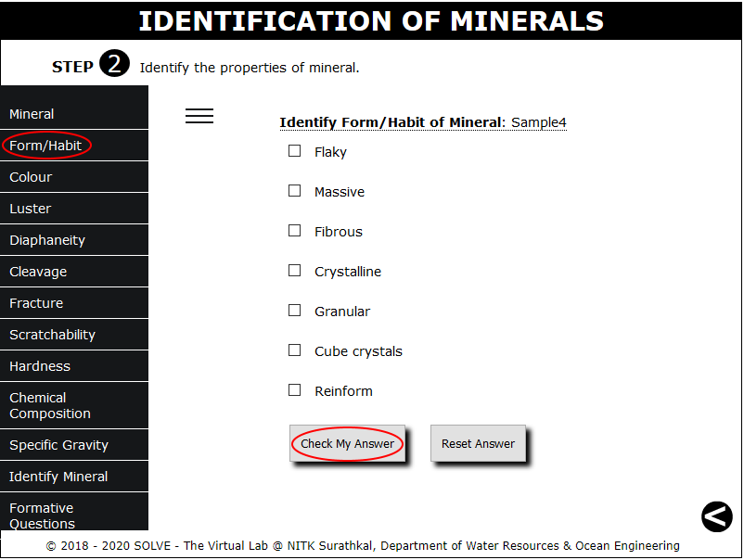This screenshot has height=560, width=744.
Task: Click the step 2 number badge
Action: [x=114, y=64]
